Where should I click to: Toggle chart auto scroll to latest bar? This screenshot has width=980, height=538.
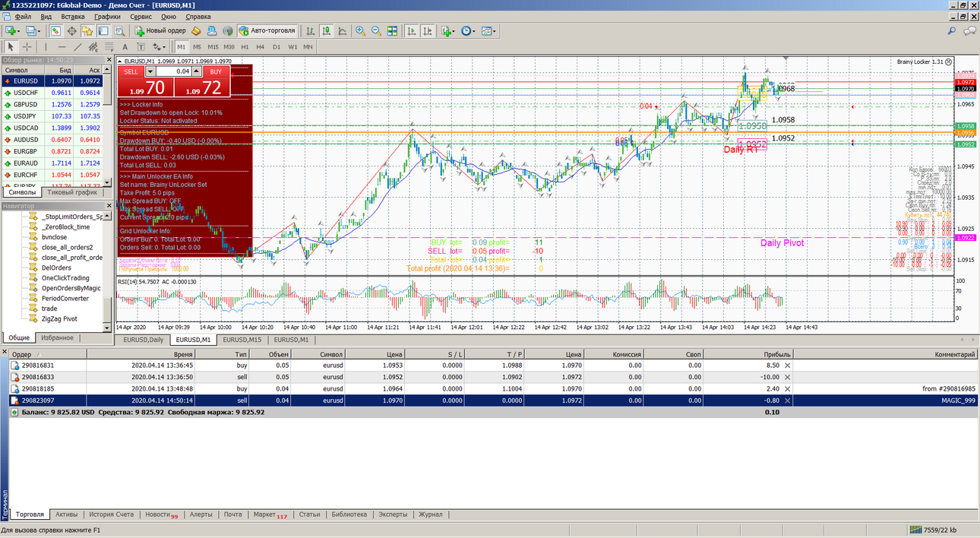click(411, 31)
